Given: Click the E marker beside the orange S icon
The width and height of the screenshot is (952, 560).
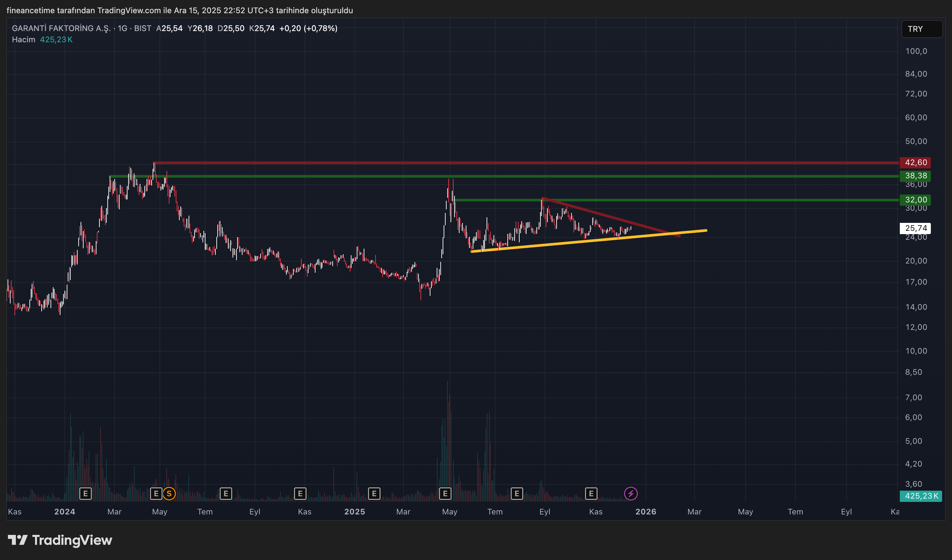Looking at the screenshot, I should tap(156, 493).
